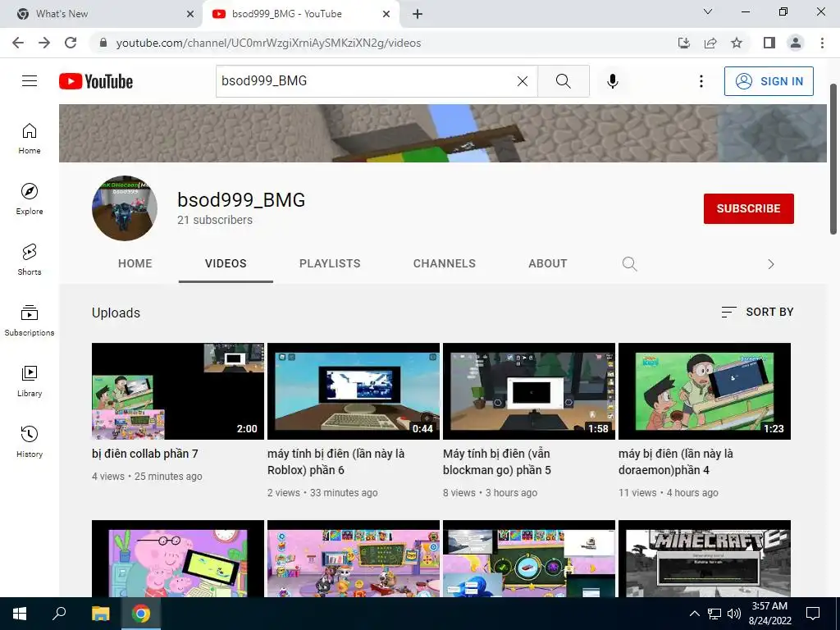Close the What's New tab
The image size is (840, 630).
pos(190,14)
